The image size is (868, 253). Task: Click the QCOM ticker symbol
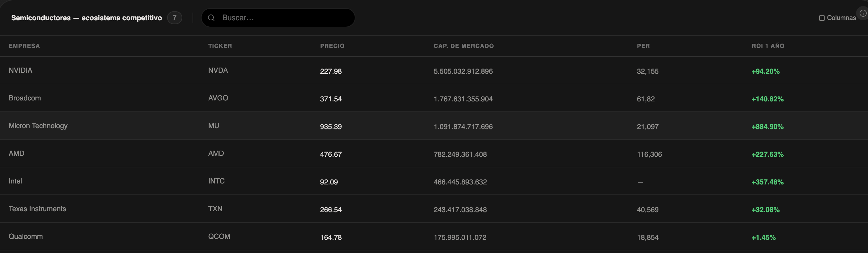pyautogui.click(x=219, y=237)
